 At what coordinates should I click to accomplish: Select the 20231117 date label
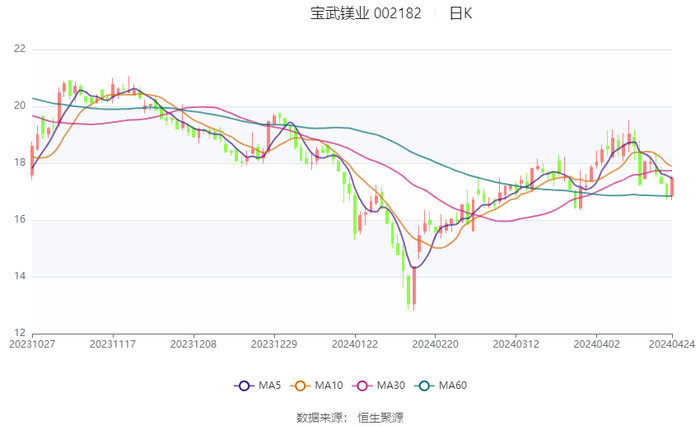[x=112, y=342]
